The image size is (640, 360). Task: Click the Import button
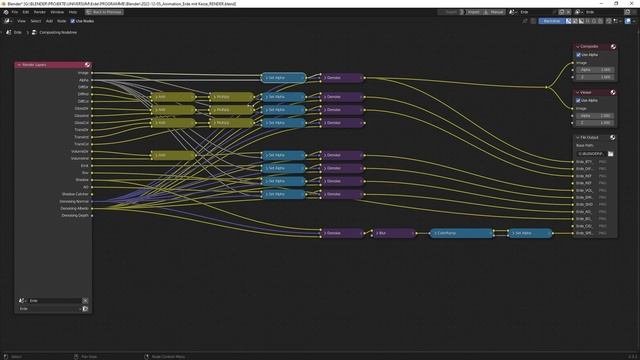tap(473, 12)
